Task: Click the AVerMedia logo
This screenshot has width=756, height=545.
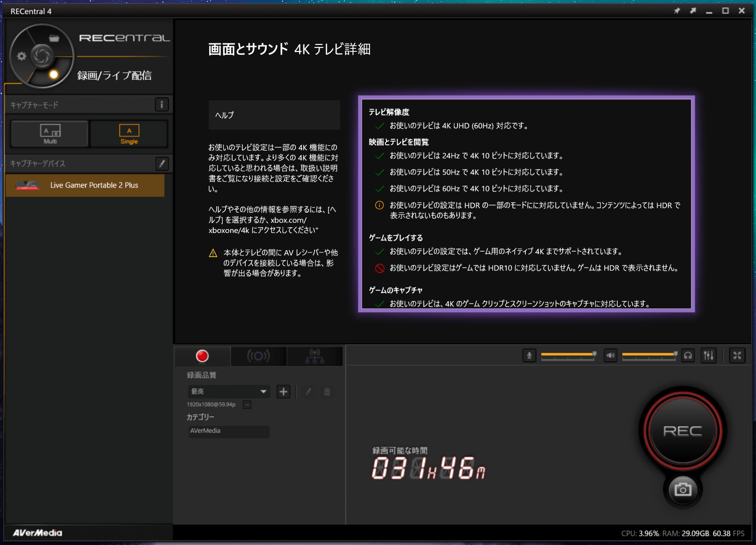Action: [37, 533]
